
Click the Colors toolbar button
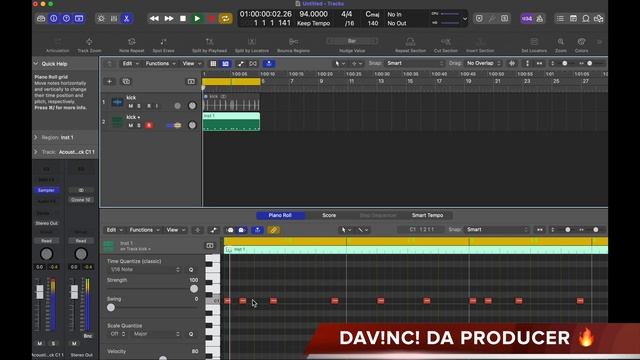tap(581, 45)
